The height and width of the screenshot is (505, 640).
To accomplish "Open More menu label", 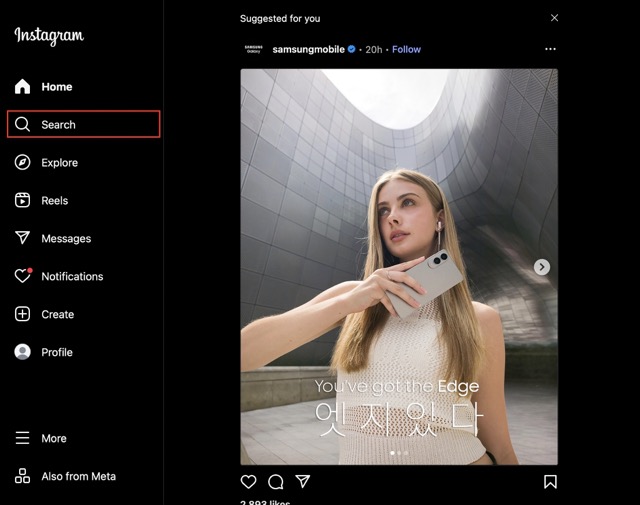I will (54, 438).
